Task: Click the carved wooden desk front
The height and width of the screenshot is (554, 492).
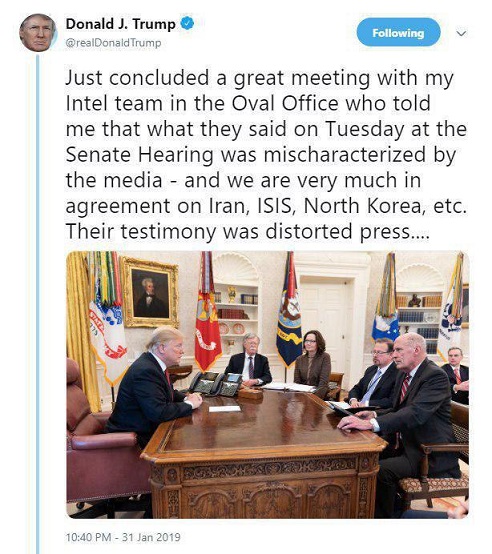Action: tap(261, 489)
